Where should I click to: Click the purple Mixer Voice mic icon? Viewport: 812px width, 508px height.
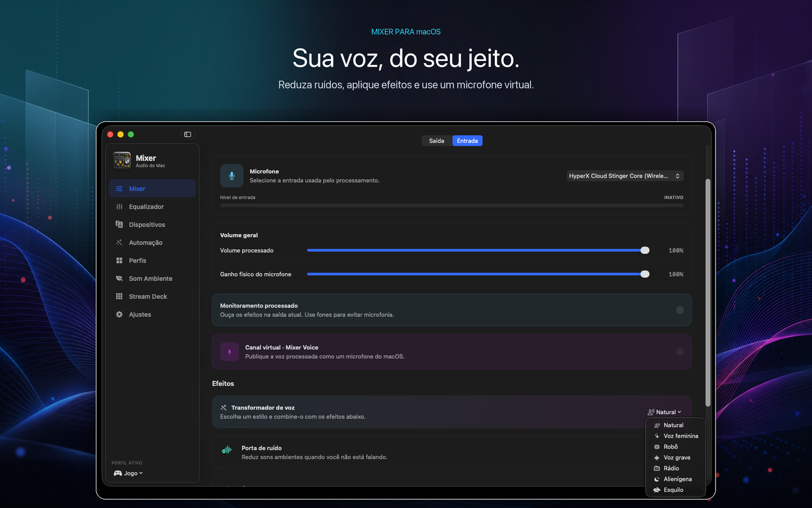229,352
